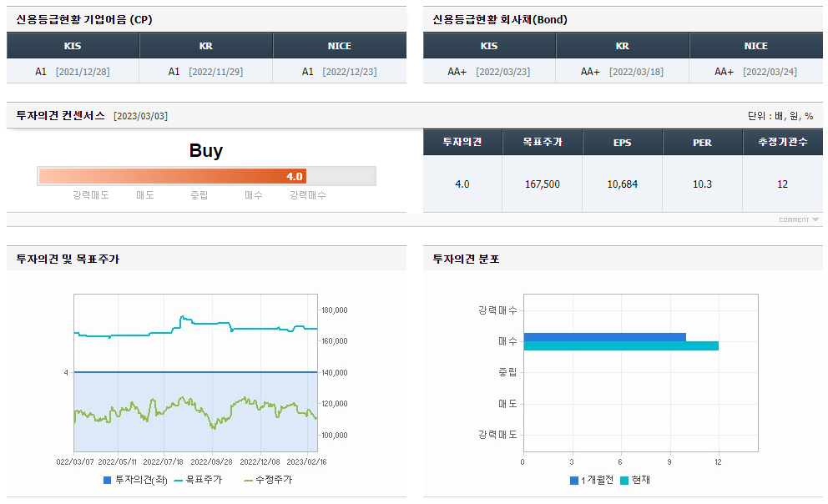
Task: Select CP rating A1 dated 2021/12/28
Action: point(73,71)
